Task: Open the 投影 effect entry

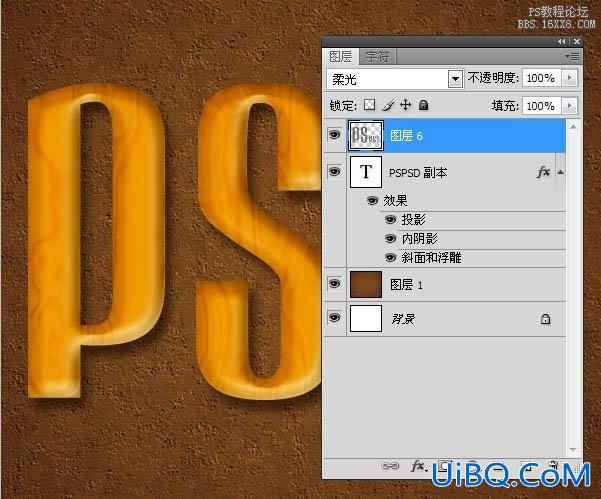Action: tap(413, 220)
